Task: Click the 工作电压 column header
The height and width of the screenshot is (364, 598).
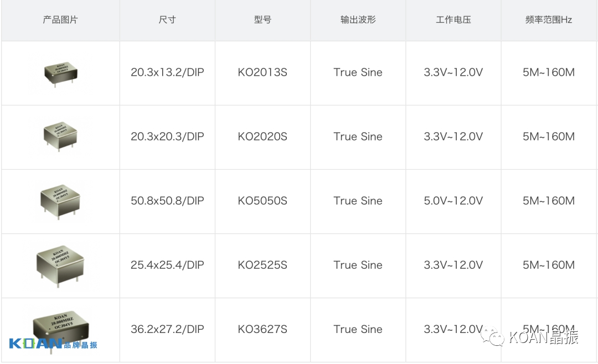Action: [x=453, y=20]
